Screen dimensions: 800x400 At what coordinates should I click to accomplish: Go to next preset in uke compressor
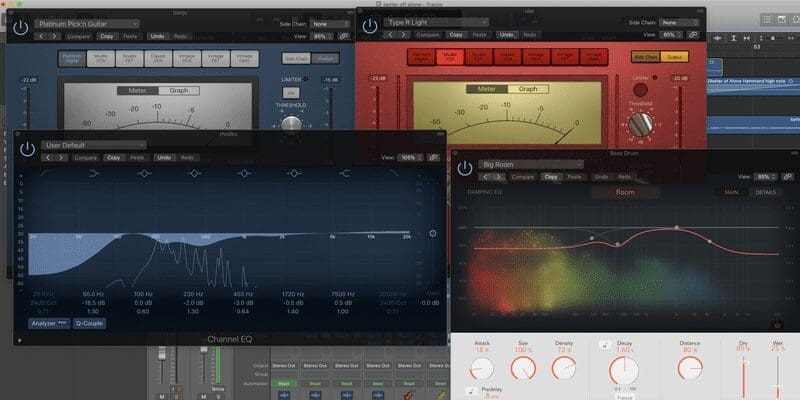(403, 35)
